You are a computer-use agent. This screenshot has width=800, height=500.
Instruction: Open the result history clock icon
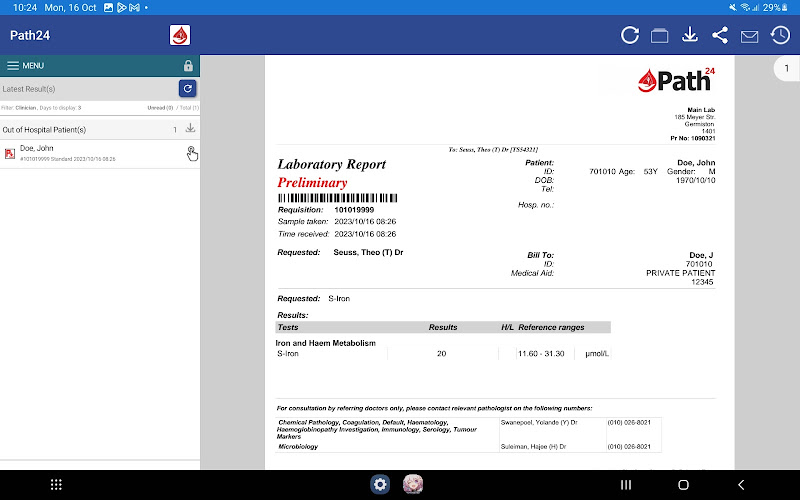pyautogui.click(x=780, y=35)
